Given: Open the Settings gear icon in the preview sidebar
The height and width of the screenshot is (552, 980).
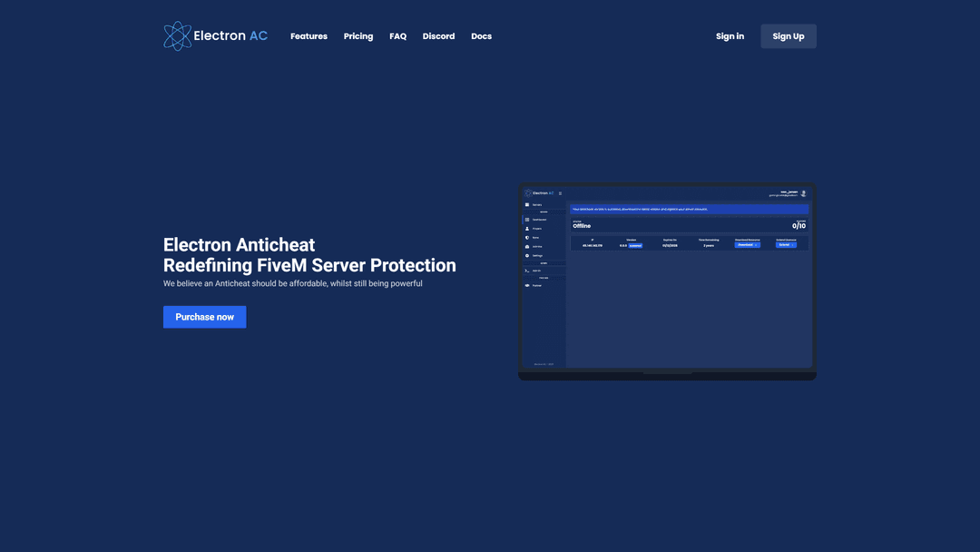Looking at the screenshot, I should point(527,256).
